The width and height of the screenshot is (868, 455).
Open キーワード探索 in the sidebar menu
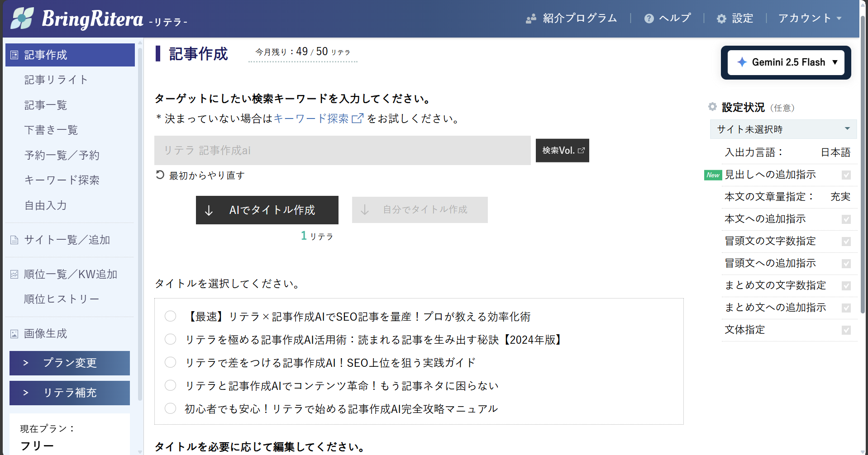coord(62,180)
